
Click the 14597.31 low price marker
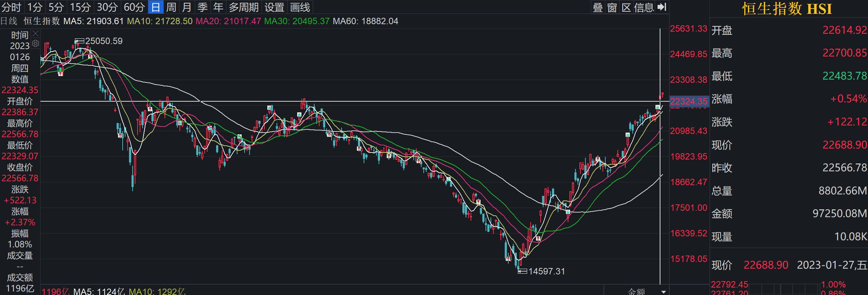546,272
